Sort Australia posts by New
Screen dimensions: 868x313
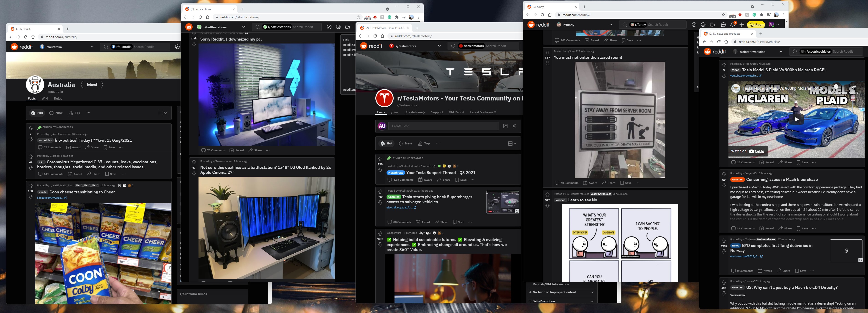[x=56, y=113]
